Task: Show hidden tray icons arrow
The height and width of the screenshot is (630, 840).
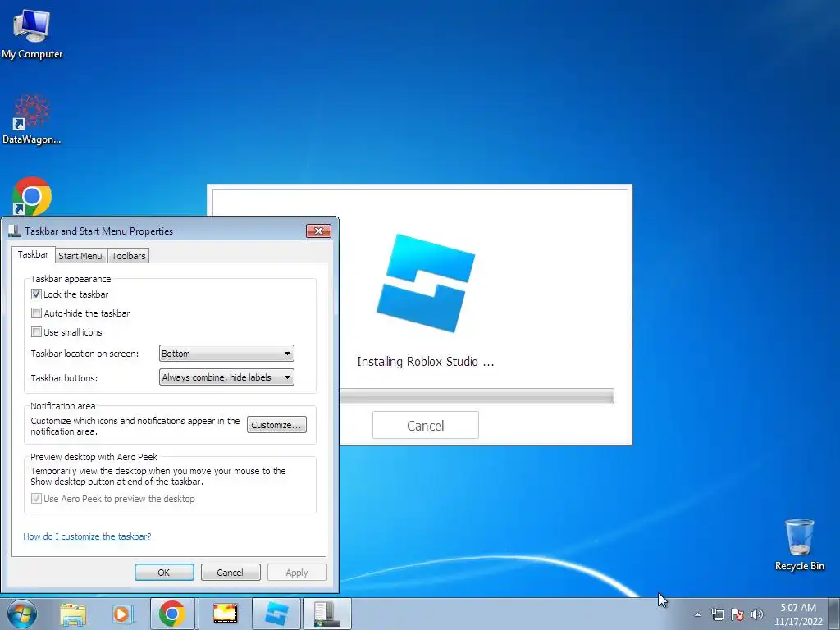Action: pyautogui.click(x=697, y=614)
